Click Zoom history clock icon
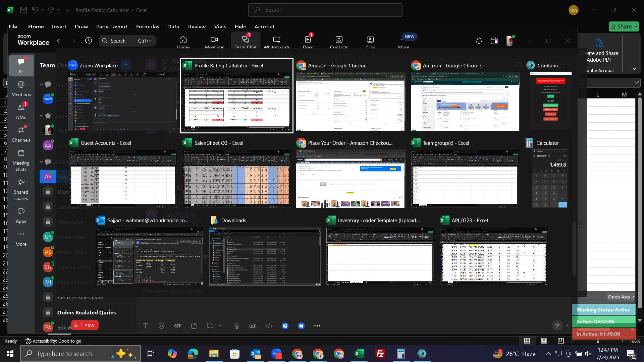Viewport: 644px width, 362px height. 89,41
